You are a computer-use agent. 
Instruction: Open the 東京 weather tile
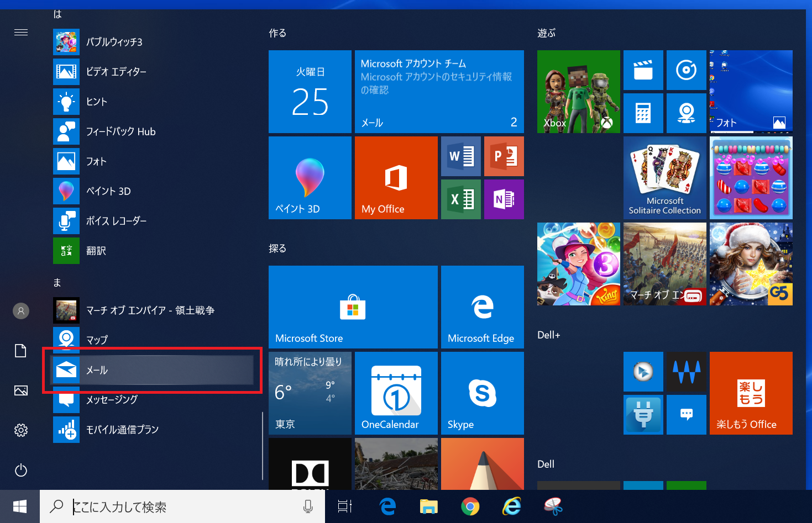coord(310,393)
